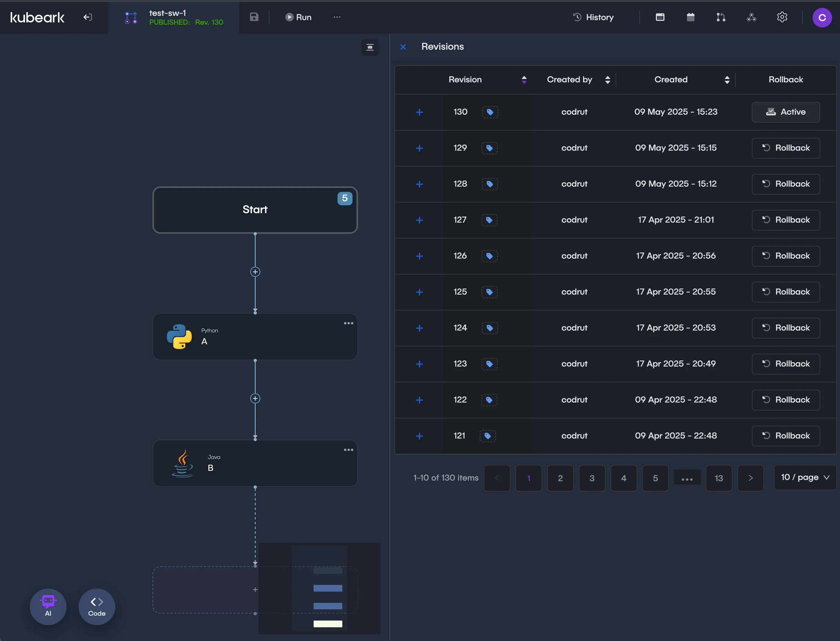This screenshot has height=641, width=840.
Task: Click the calendar scheduler icon
Action: [691, 17]
